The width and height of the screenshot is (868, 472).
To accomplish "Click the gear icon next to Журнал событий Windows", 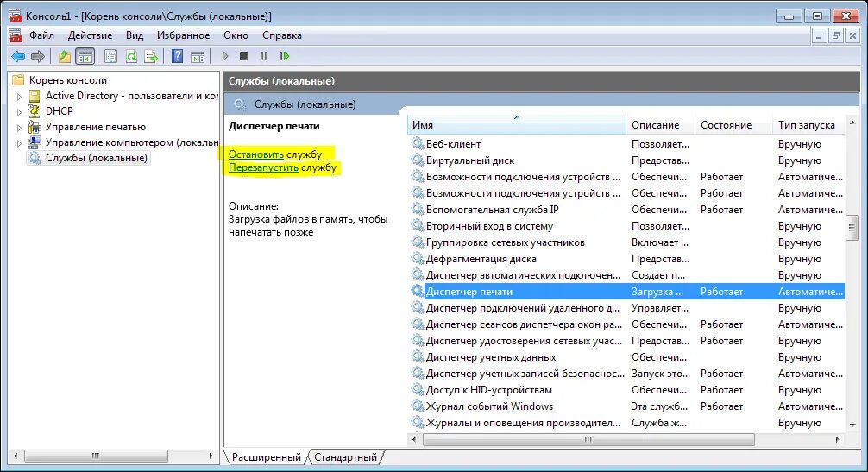I will pyautogui.click(x=417, y=406).
